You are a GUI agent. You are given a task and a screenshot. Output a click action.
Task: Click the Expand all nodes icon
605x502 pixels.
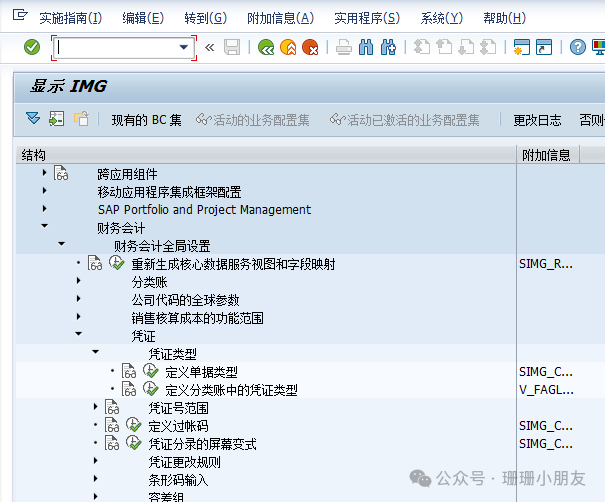click(x=33, y=119)
